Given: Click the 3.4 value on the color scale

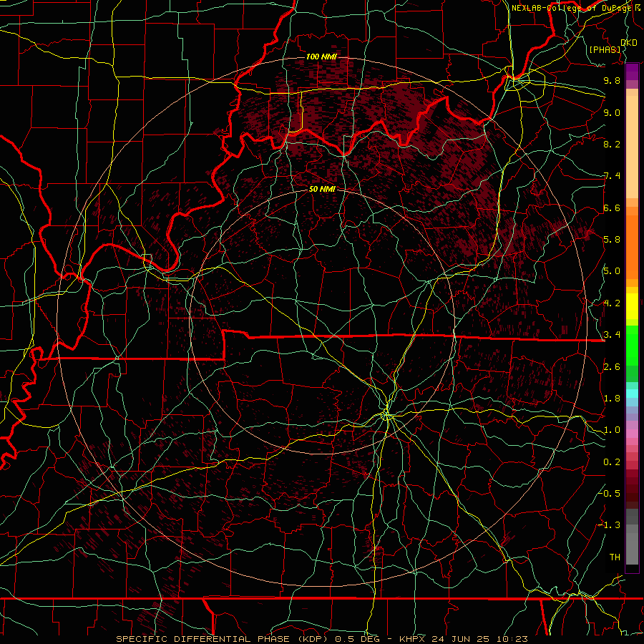Looking at the screenshot, I should (x=612, y=335).
